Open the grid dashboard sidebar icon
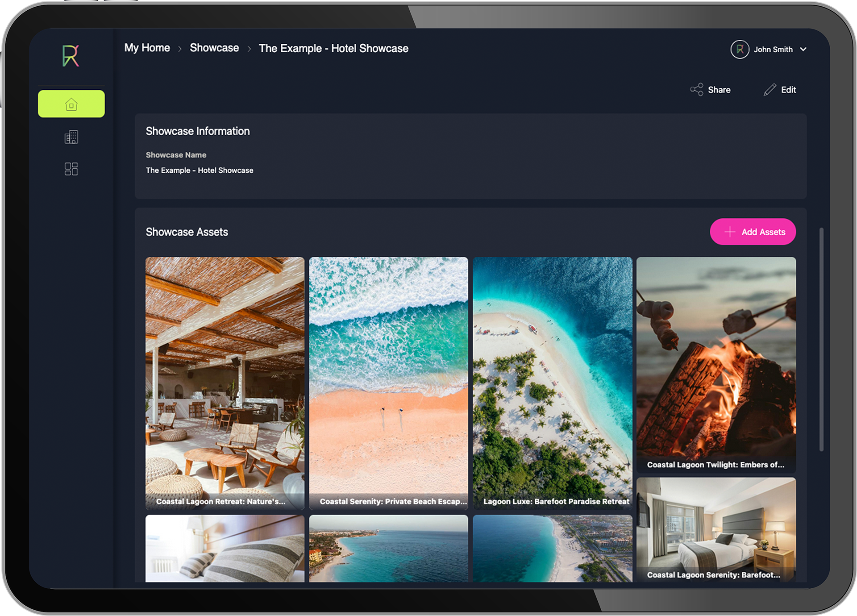 [71, 169]
